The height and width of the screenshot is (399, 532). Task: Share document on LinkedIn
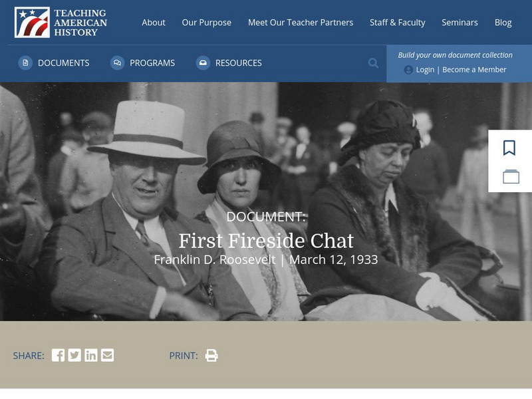coord(91,355)
